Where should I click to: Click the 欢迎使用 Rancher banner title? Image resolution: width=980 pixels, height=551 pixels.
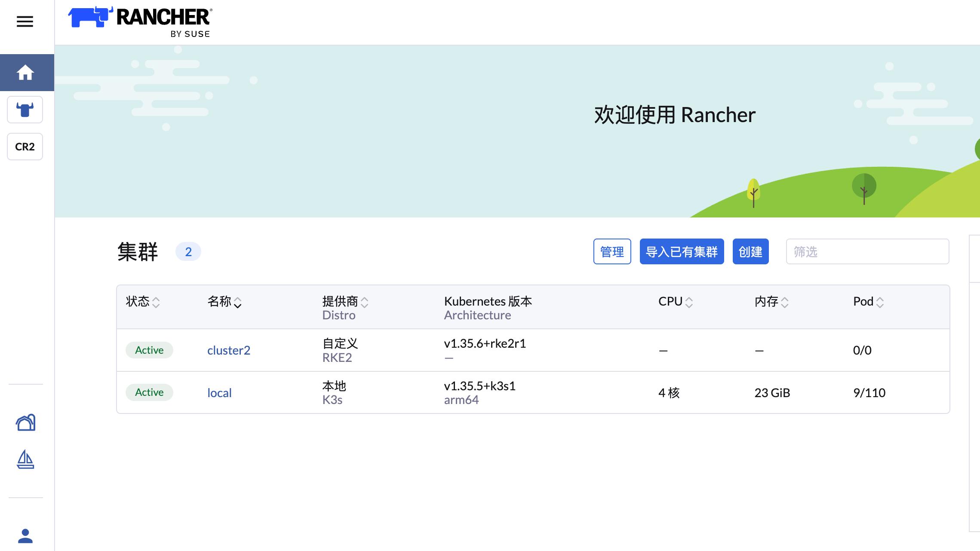(675, 115)
